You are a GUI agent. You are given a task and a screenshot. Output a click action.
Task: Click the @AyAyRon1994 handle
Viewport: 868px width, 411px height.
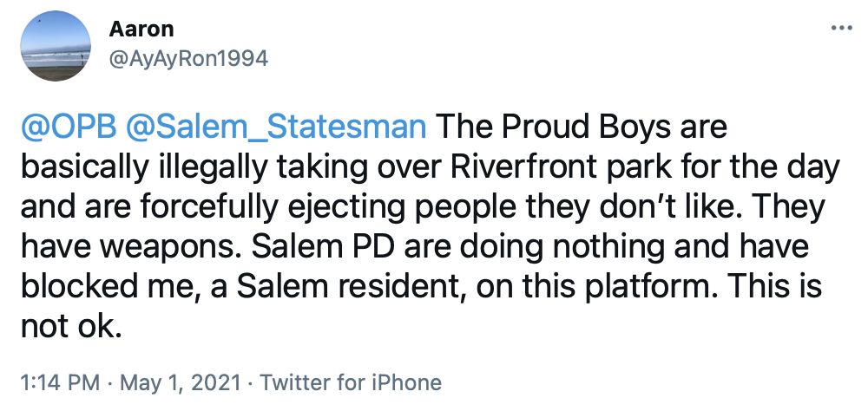click(188, 57)
